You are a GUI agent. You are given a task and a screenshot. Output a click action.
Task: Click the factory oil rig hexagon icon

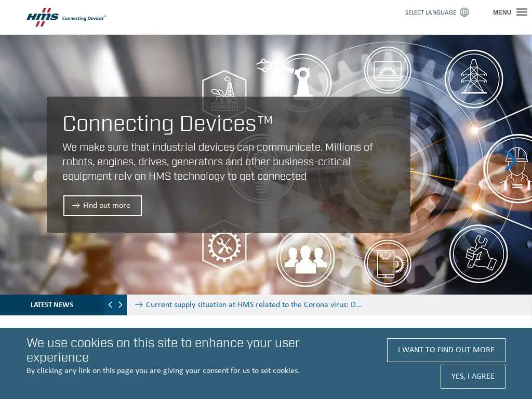pyautogui.click(x=224, y=92)
